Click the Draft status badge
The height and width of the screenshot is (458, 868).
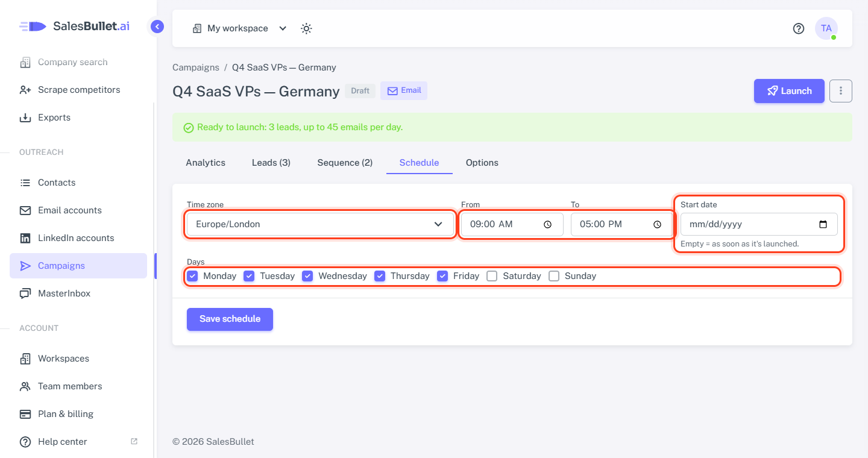pos(360,91)
